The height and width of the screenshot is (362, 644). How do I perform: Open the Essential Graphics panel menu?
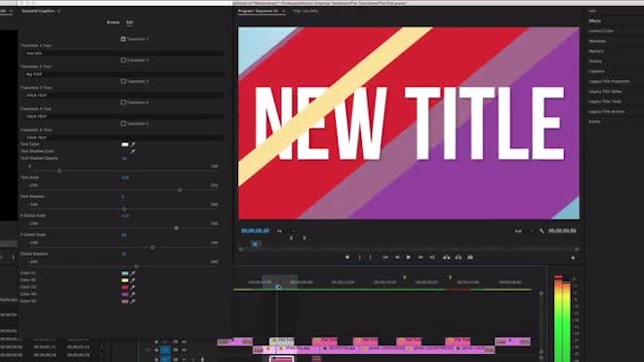[60, 11]
